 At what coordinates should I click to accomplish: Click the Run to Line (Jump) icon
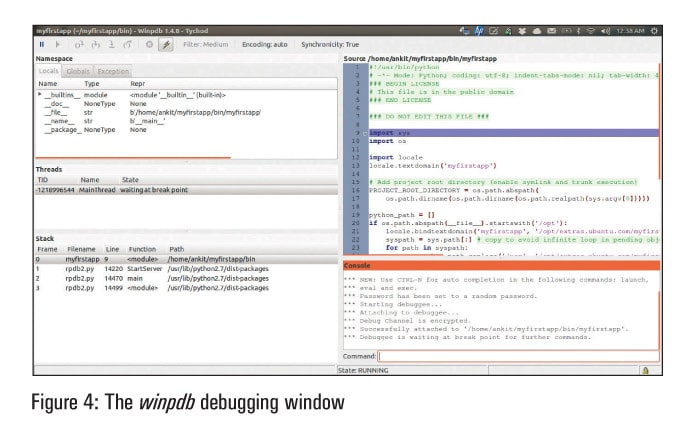pos(127,44)
